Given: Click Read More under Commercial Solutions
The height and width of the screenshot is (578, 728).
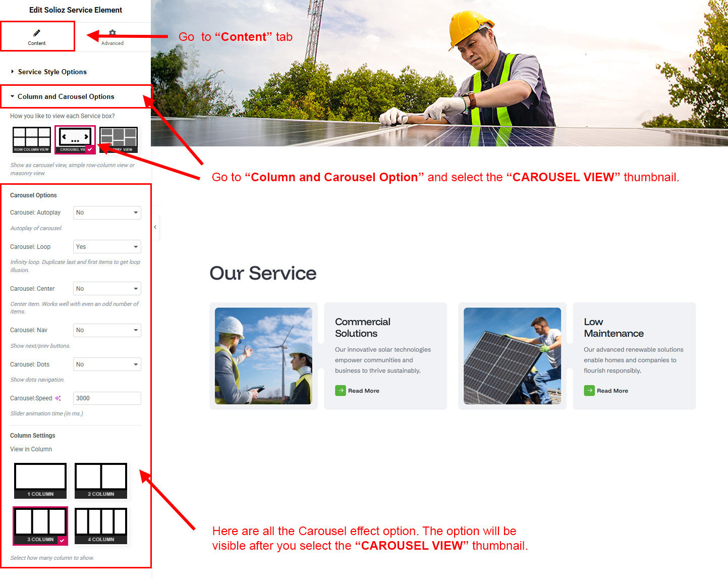Looking at the screenshot, I should 363,391.
